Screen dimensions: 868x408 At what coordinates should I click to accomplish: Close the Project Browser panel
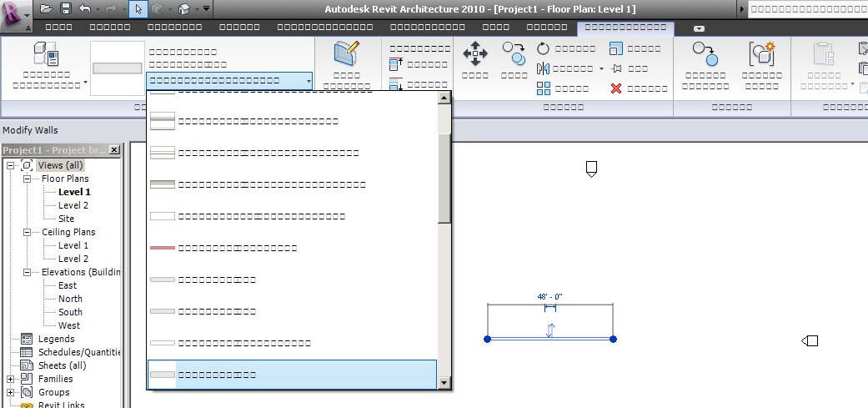point(114,150)
